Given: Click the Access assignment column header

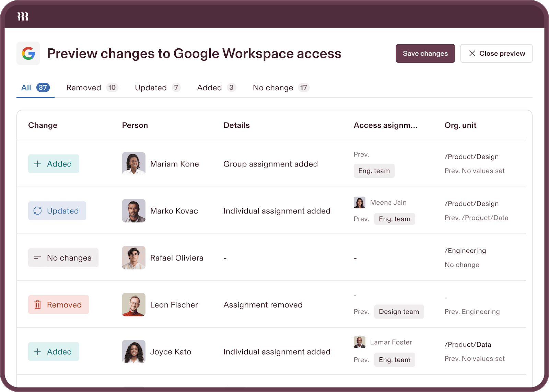Looking at the screenshot, I should [386, 125].
